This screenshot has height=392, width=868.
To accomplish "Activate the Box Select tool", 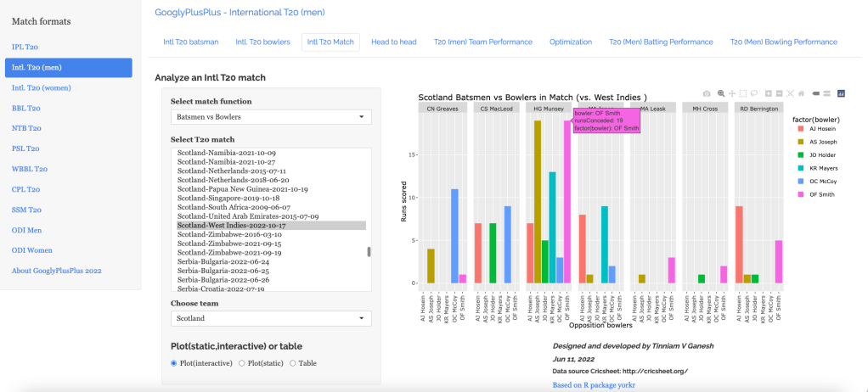I will point(743,93).
